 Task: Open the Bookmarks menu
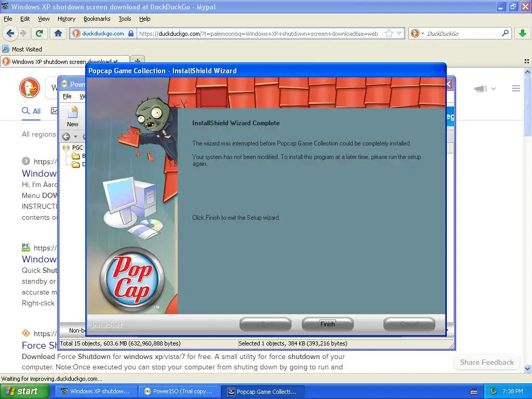tap(97, 19)
